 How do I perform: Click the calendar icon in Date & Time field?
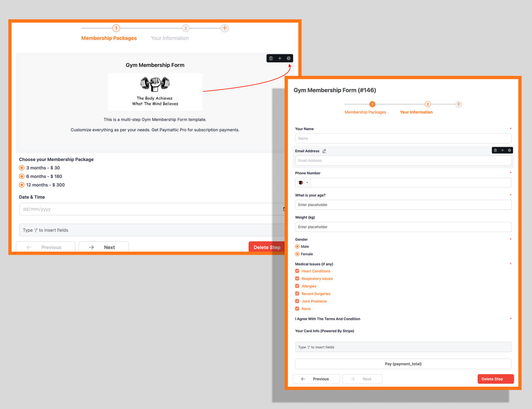(284, 209)
